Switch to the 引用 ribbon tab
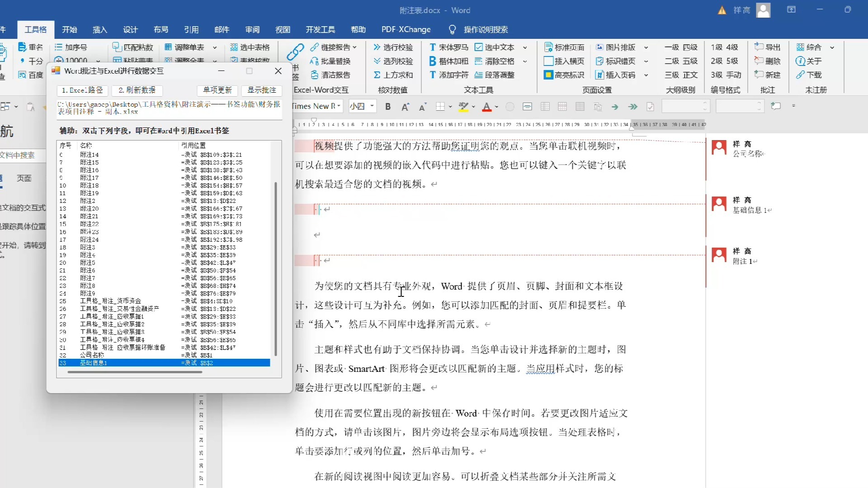This screenshot has width=868, height=488. 191,30
